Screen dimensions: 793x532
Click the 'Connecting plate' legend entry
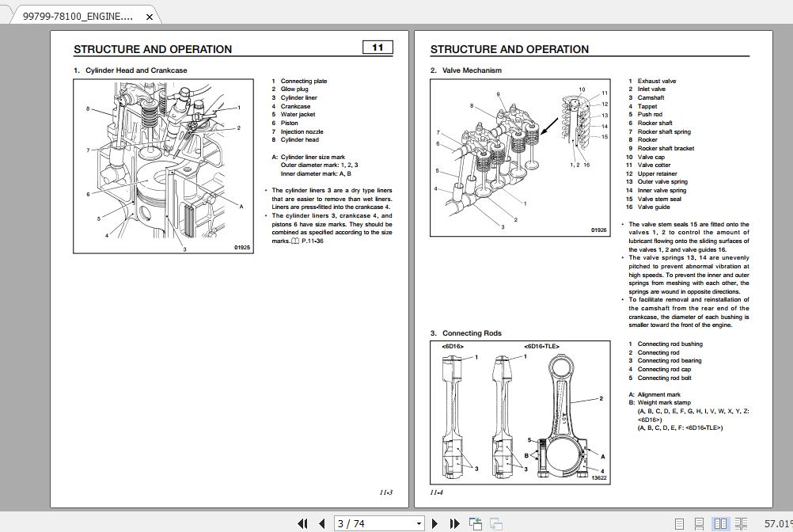(303, 81)
